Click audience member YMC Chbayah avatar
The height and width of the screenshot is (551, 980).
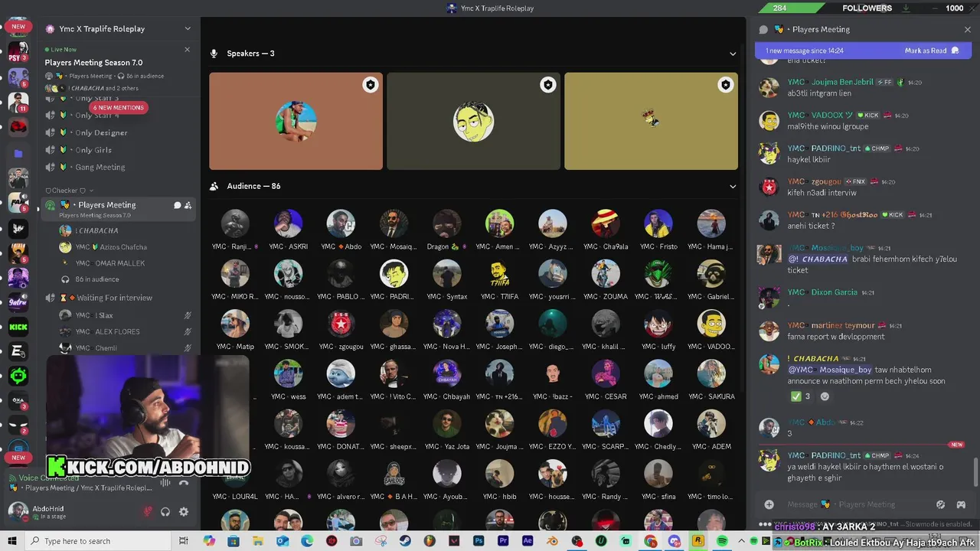click(446, 373)
